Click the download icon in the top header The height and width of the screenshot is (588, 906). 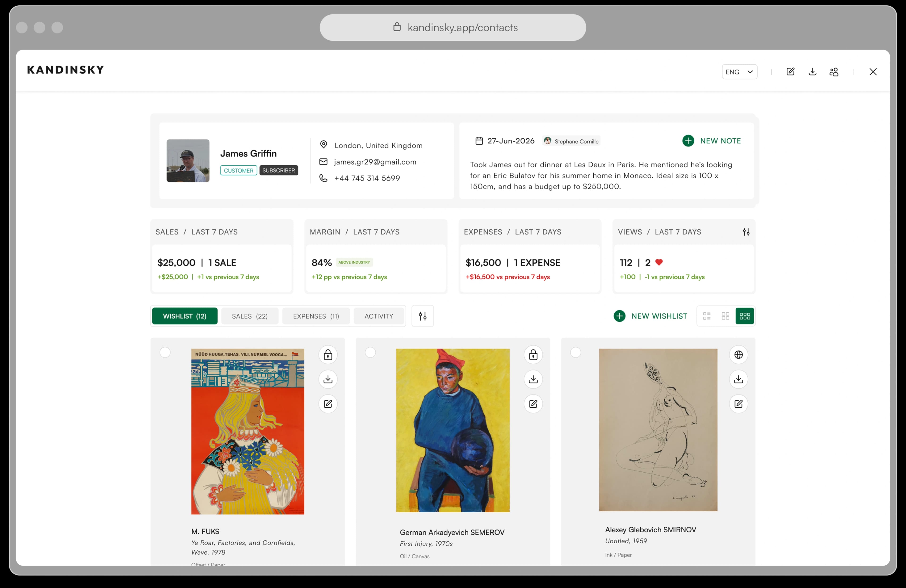tap(812, 71)
